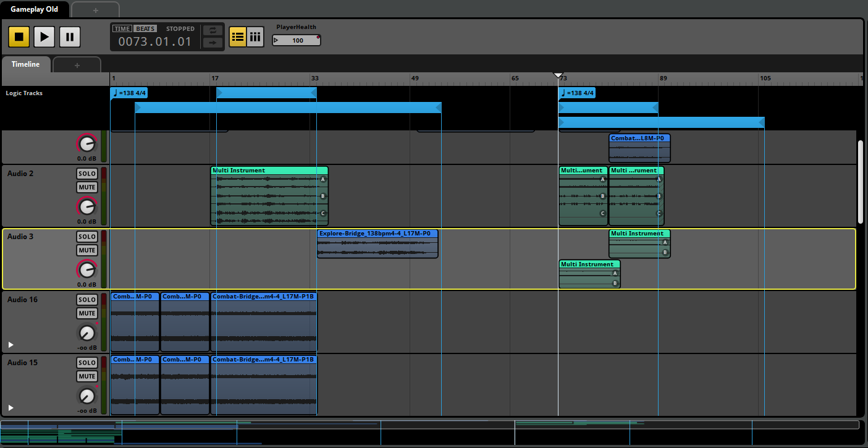Screen dimensions: 868x448
Task: Pause playback with the pause button
Action: point(69,37)
